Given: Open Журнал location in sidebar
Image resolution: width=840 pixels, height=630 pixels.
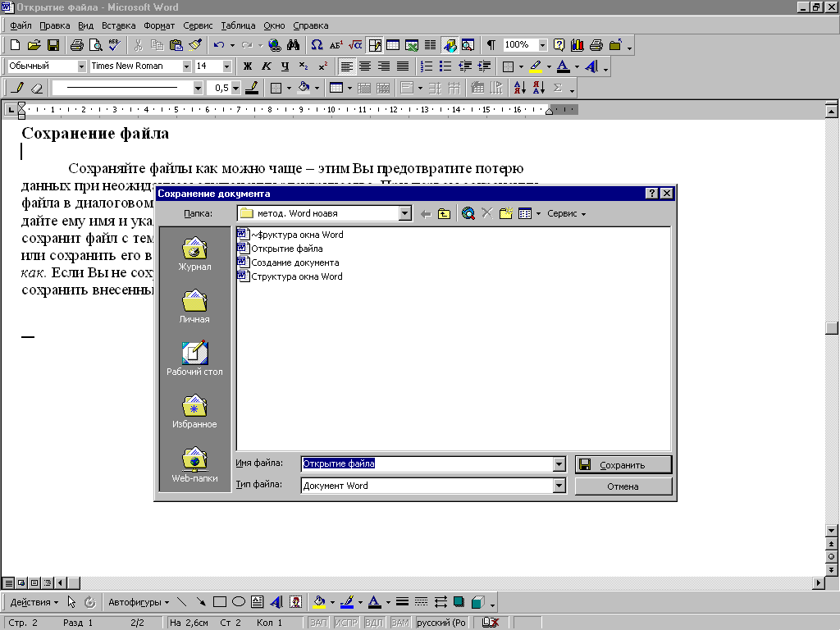Looking at the screenshot, I should [x=194, y=253].
